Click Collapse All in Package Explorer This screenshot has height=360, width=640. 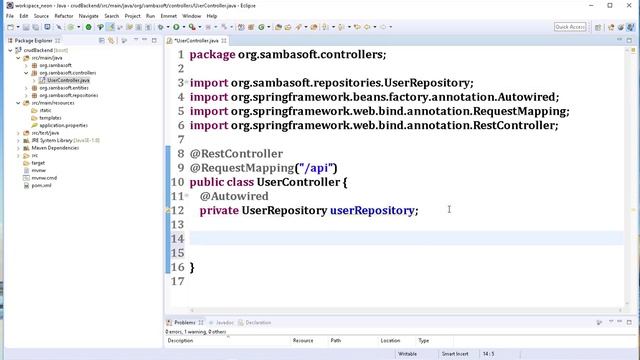102,40
